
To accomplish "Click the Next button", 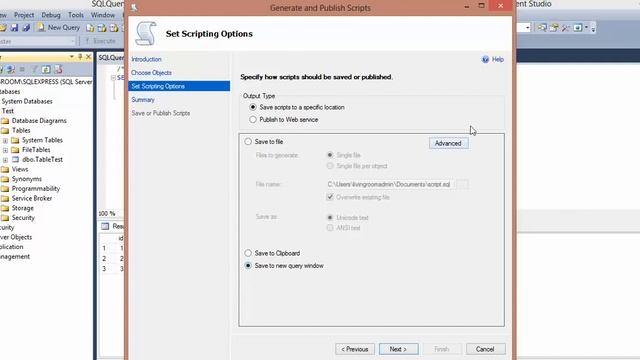I will (x=398, y=349).
